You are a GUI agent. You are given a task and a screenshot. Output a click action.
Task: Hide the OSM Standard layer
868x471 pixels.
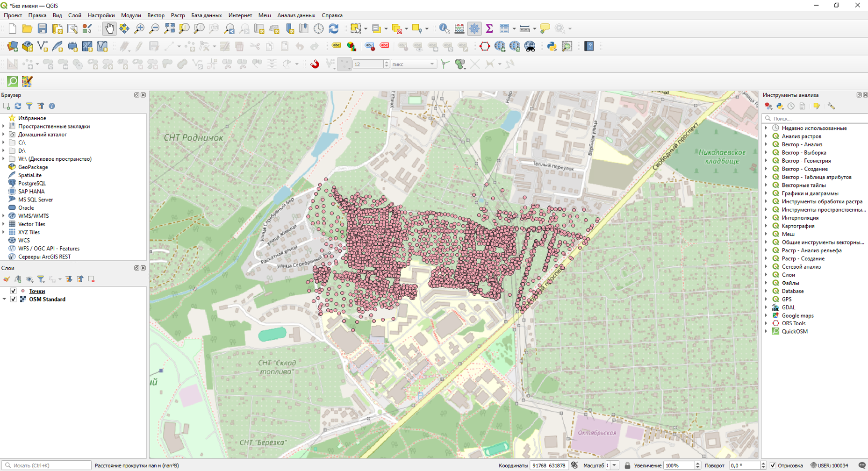14,300
